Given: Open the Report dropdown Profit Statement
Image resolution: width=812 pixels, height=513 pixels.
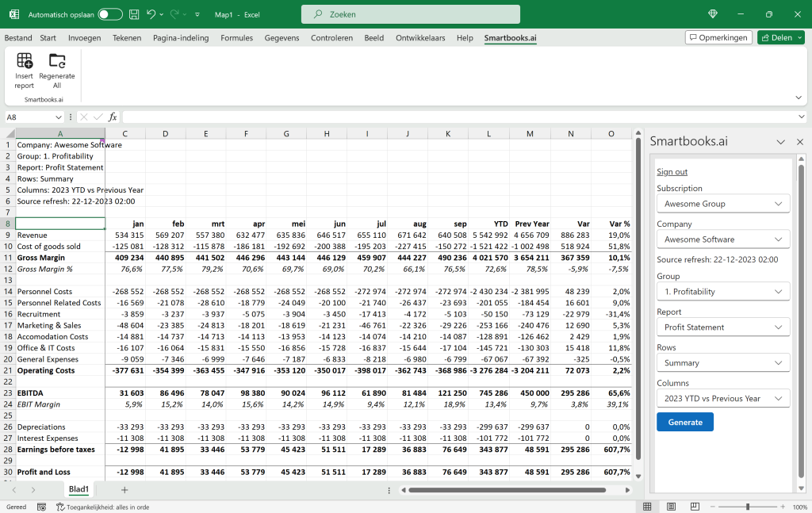Looking at the screenshot, I should click(x=723, y=327).
